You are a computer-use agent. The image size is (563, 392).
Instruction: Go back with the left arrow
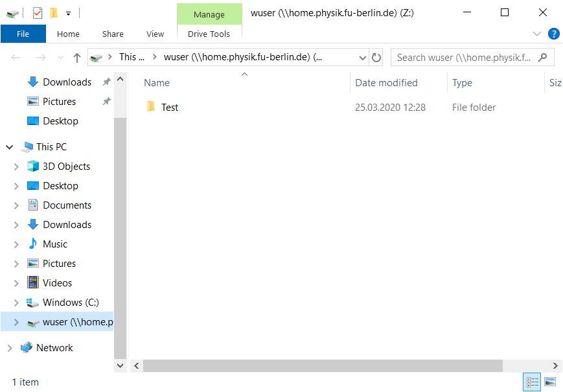[x=16, y=58]
